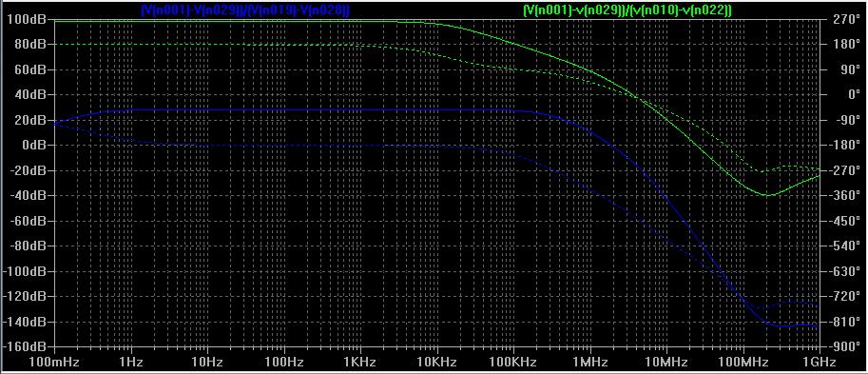This screenshot has width=868, height=374.
Task: Click the -80dB left axis label
Action: (x=28, y=246)
